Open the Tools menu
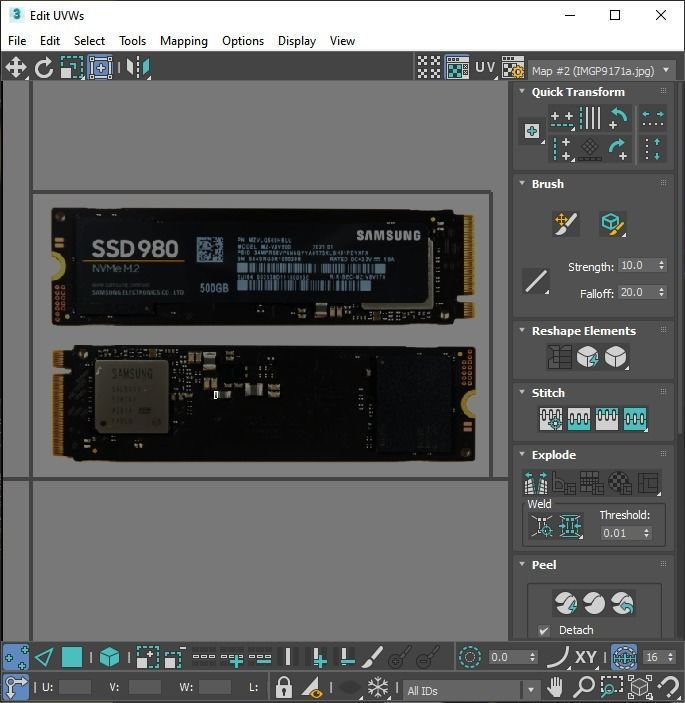The width and height of the screenshot is (685, 703). 132,41
